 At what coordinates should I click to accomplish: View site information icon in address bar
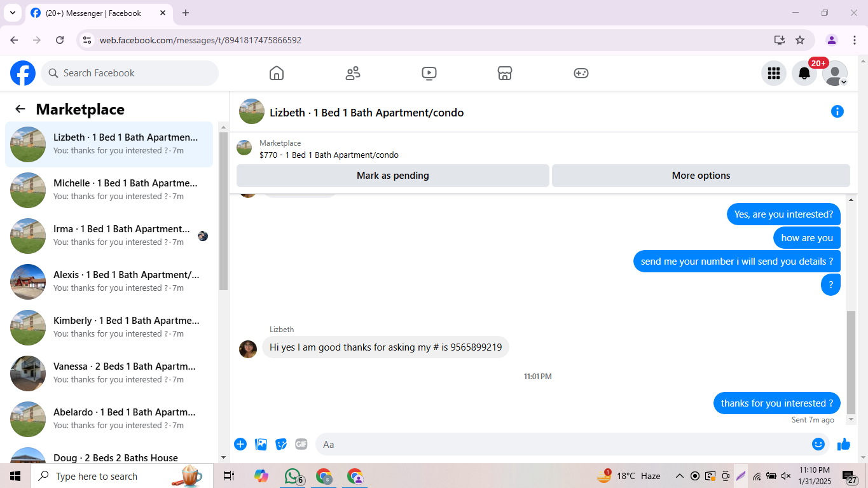(x=87, y=40)
